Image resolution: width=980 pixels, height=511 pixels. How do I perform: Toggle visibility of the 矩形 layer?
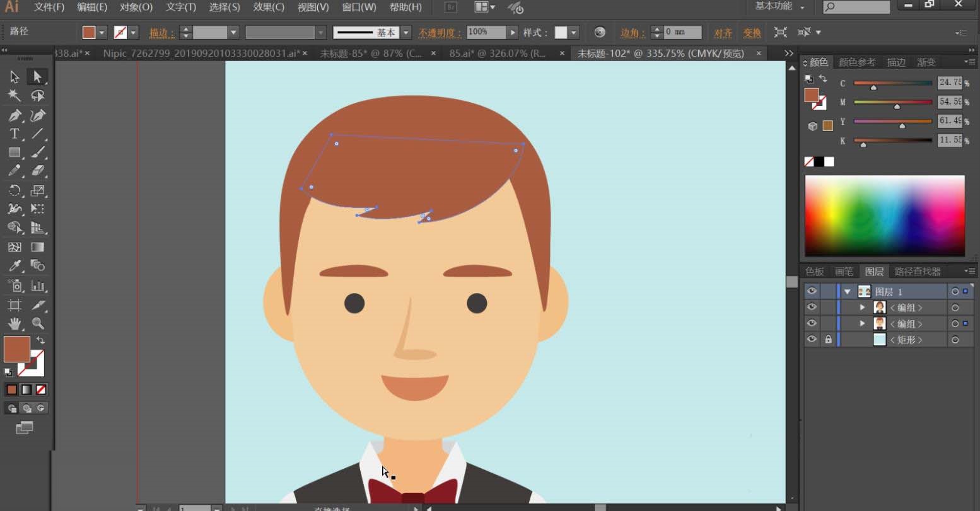[812, 340]
